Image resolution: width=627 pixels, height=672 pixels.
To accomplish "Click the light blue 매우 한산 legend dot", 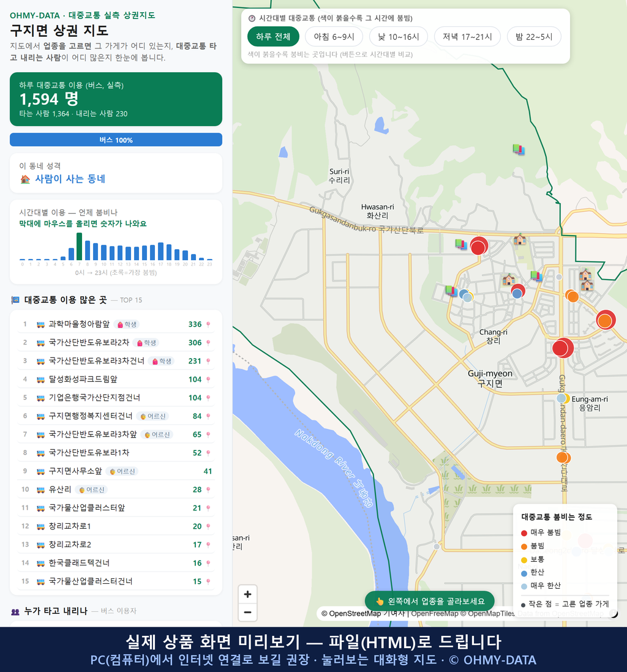I will click(x=524, y=586).
